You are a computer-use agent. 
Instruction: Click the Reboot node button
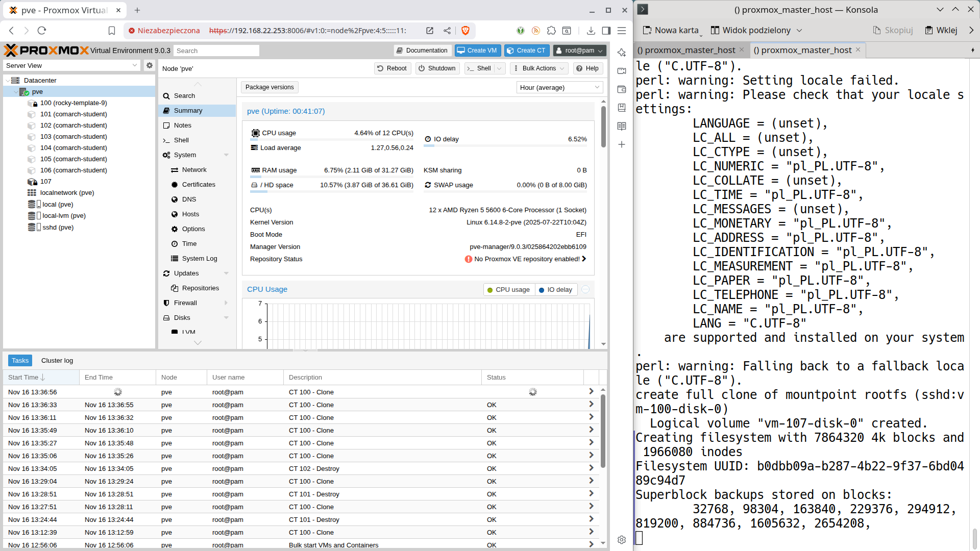coord(392,68)
